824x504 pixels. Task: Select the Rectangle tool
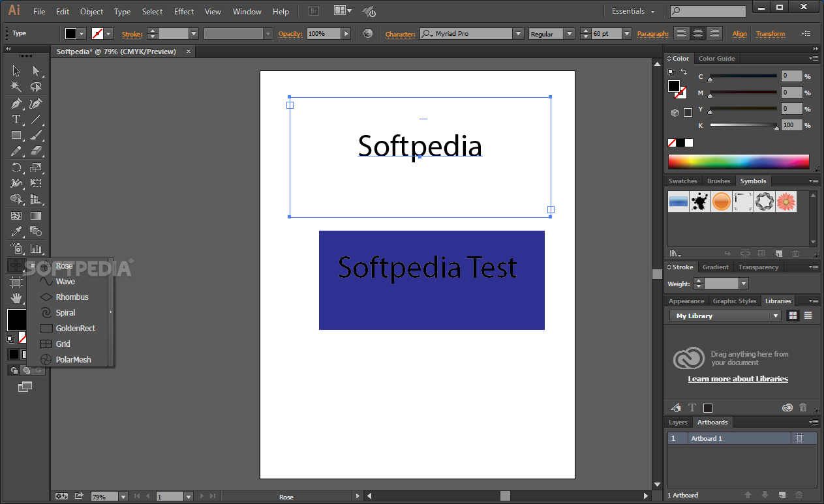(16, 135)
